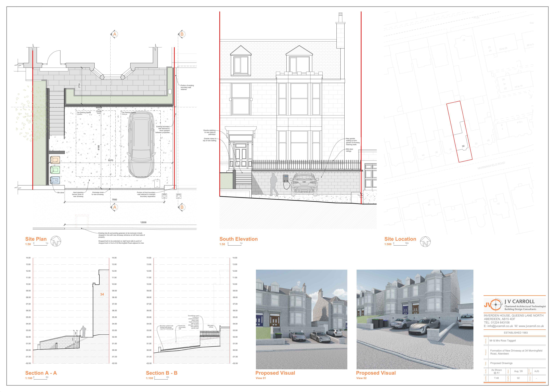
Task: Click the '12000' kerb dimension
Action: coord(143,222)
